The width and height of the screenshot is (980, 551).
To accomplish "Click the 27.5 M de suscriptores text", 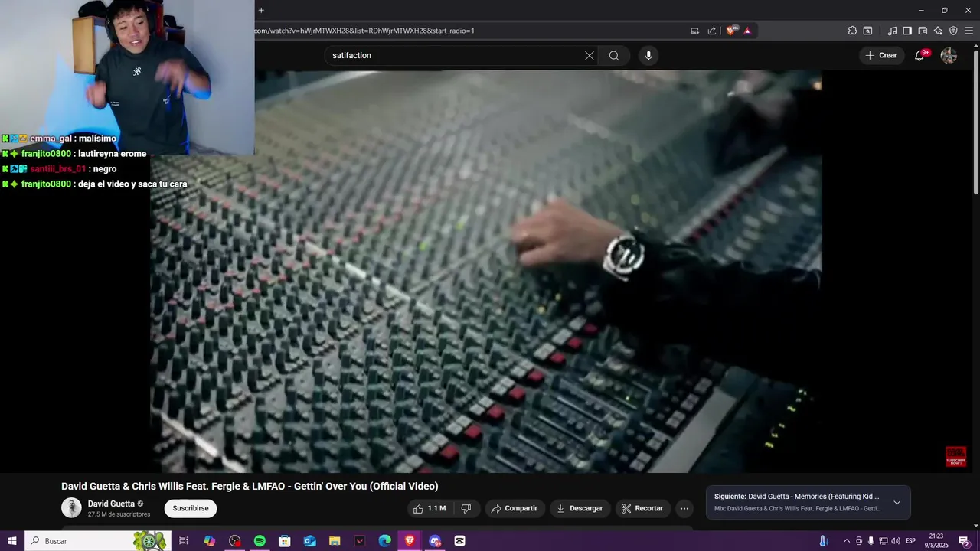I will click(119, 514).
